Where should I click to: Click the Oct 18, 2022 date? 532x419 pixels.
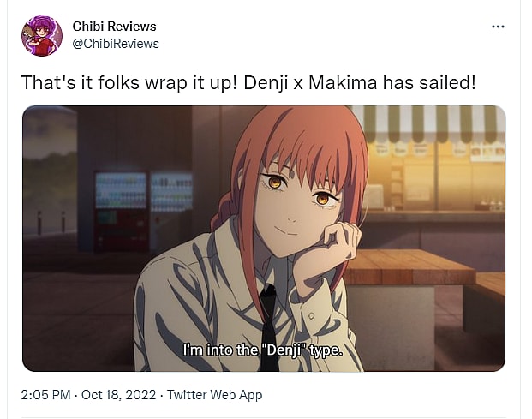[x=119, y=395]
